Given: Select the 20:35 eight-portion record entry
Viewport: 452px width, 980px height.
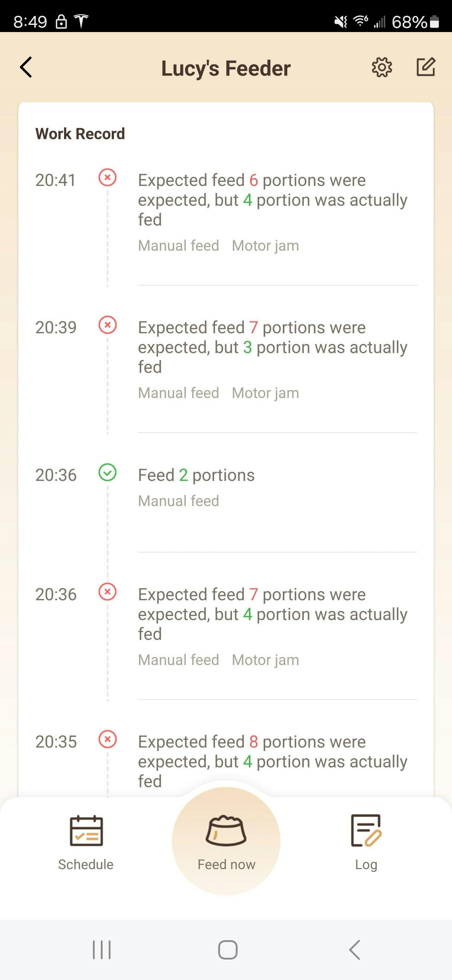Looking at the screenshot, I should (x=272, y=761).
